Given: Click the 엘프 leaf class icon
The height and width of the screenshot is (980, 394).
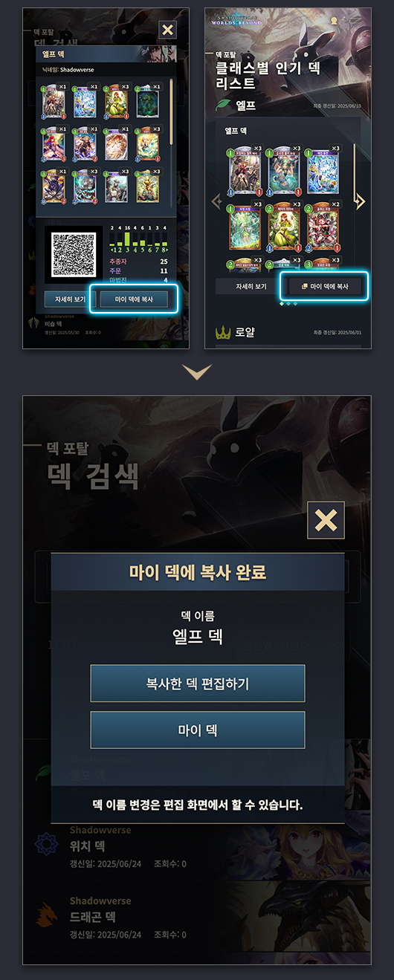Looking at the screenshot, I should click(223, 105).
